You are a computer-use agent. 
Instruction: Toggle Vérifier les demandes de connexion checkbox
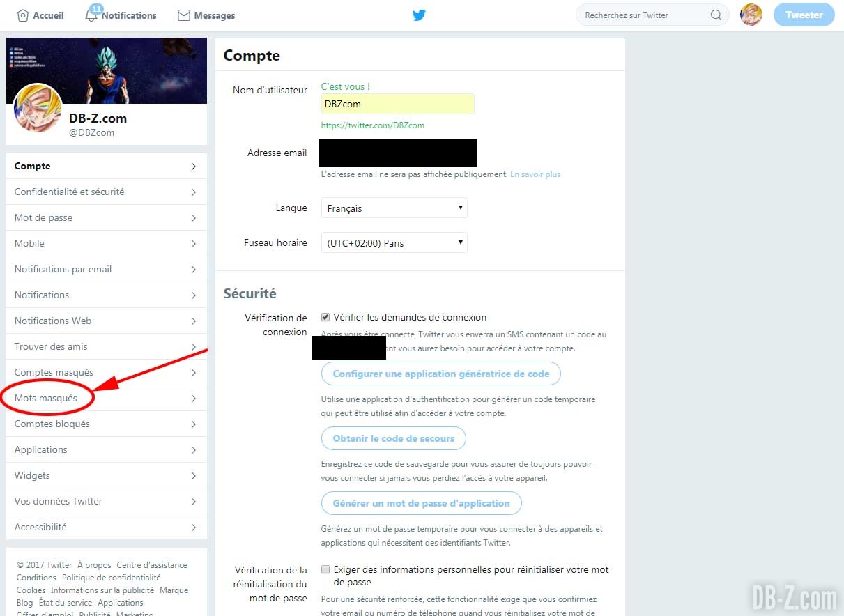[325, 318]
